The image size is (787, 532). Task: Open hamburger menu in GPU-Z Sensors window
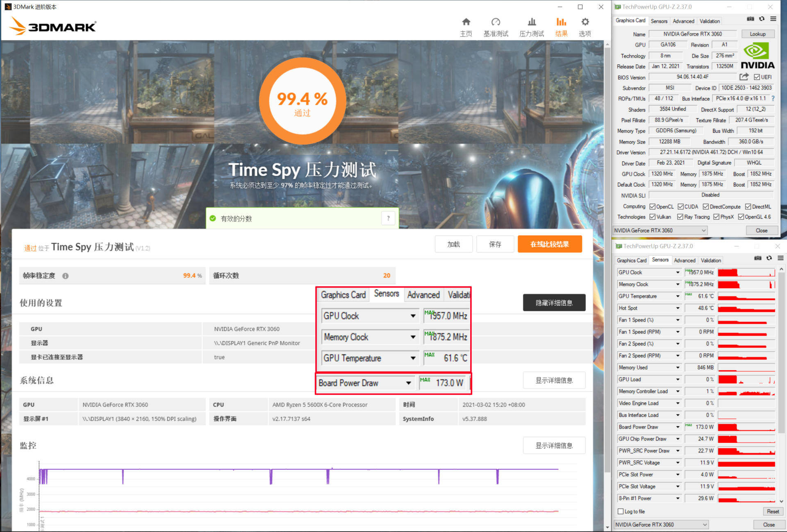click(x=780, y=258)
